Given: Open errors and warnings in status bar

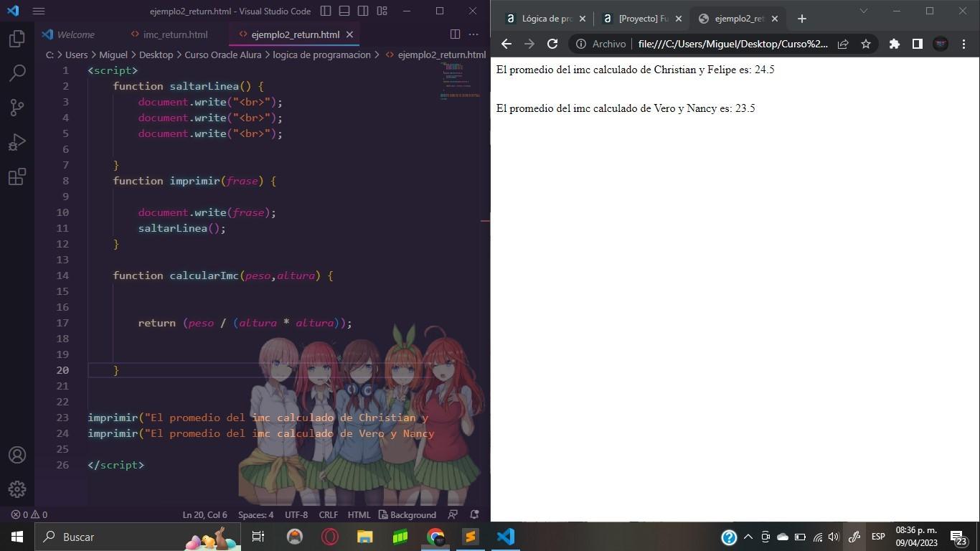Looking at the screenshot, I should coord(29,514).
